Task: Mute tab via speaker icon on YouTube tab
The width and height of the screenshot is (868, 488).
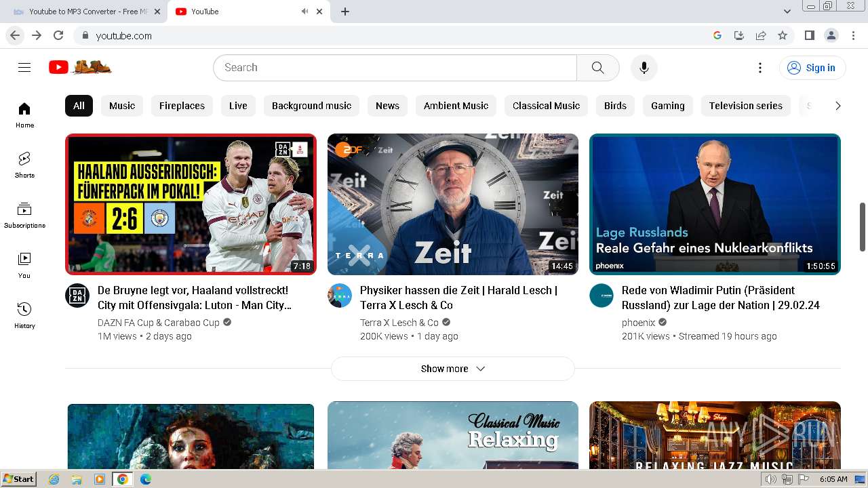Action: pyautogui.click(x=305, y=12)
